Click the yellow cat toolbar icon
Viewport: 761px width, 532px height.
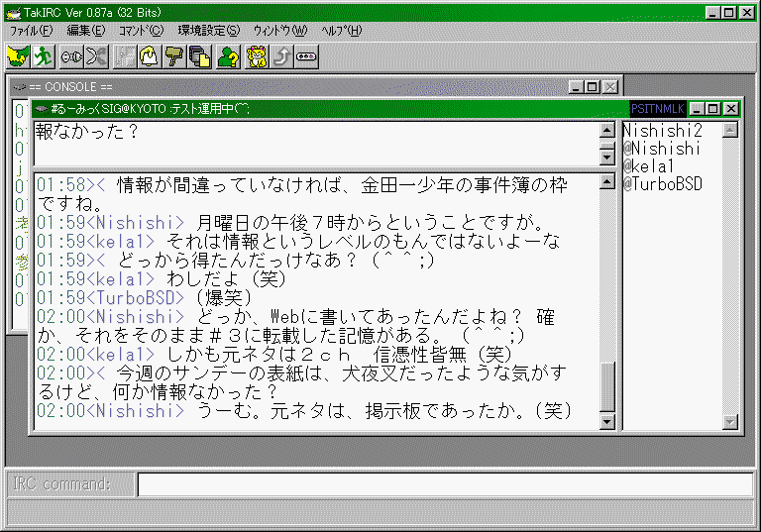click(256, 56)
